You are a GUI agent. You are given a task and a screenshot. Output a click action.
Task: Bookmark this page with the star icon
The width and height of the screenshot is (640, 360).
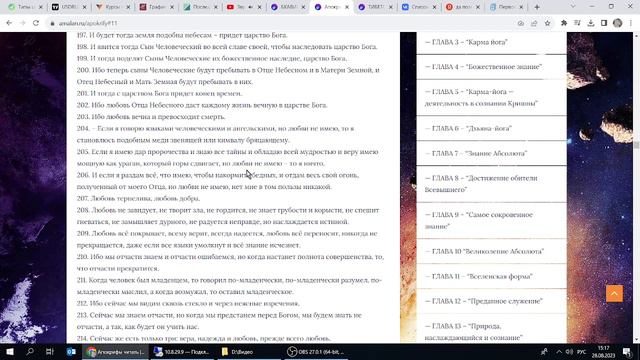tap(547, 23)
